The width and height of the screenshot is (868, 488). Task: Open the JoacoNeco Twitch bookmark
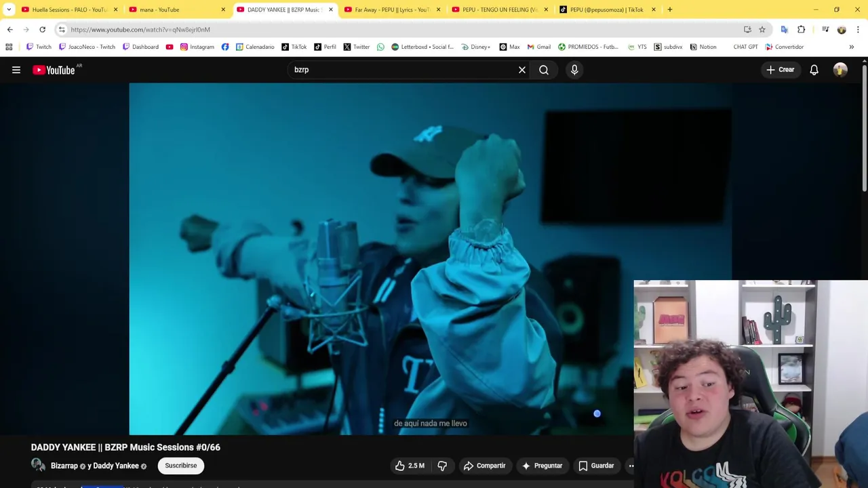87,47
